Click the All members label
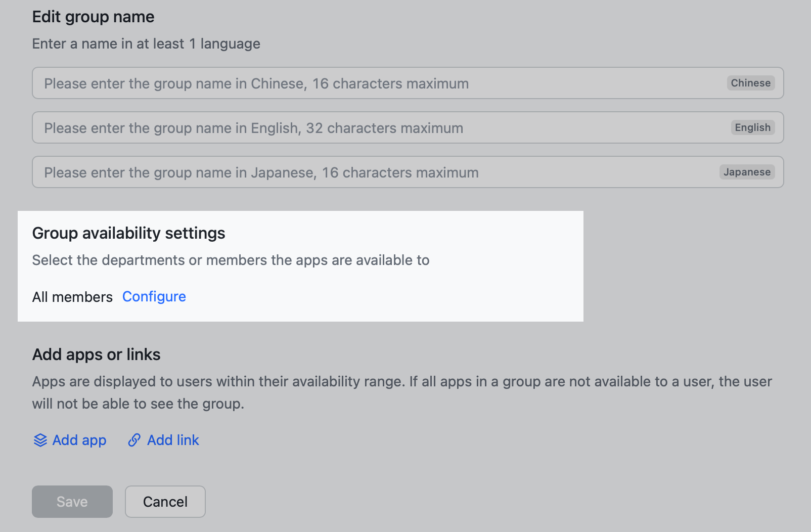811x532 pixels. [x=72, y=297]
